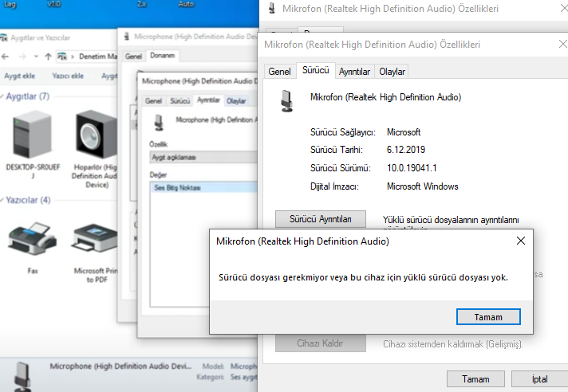The height and width of the screenshot is (392, 568).
Task: Click Aygıt ekle in devices toolbar
Action: click(20, 76)
